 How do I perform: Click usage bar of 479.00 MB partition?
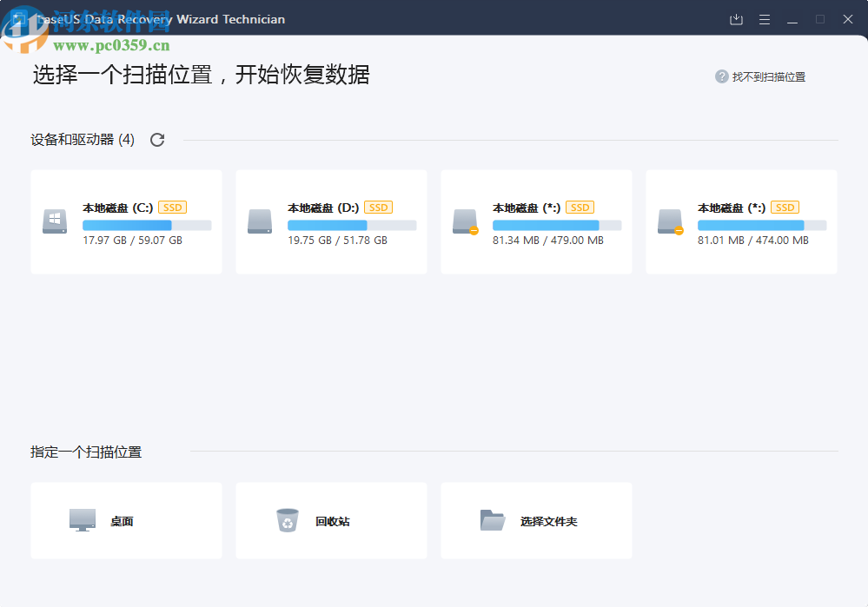(x=557, y=225)
